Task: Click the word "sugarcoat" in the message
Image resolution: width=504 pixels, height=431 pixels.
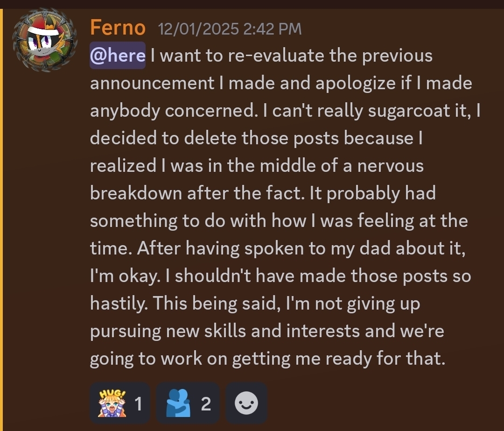Action: point(412,111)
